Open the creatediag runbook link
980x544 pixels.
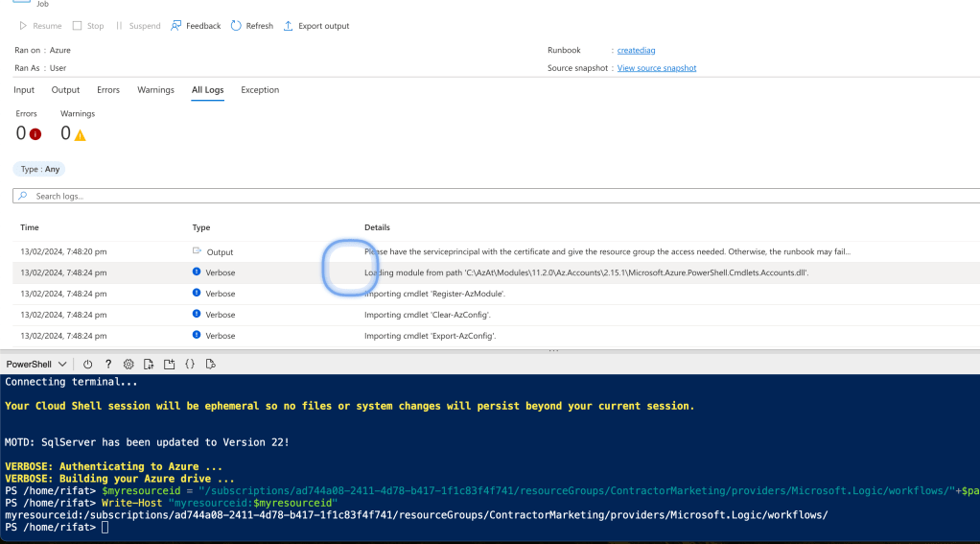[637, 50]
